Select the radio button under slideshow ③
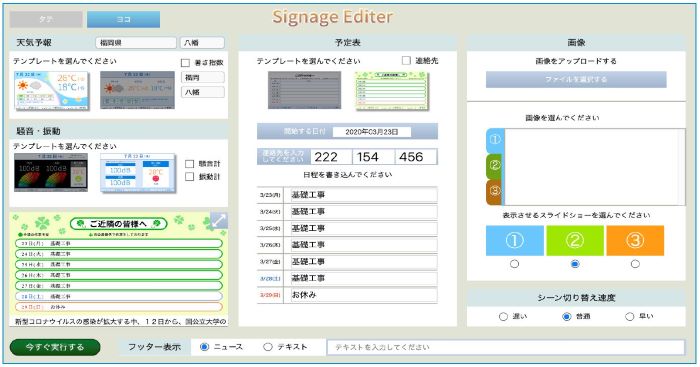The width and height of the screenshot is (700, 367). click(x=635, y=264)
